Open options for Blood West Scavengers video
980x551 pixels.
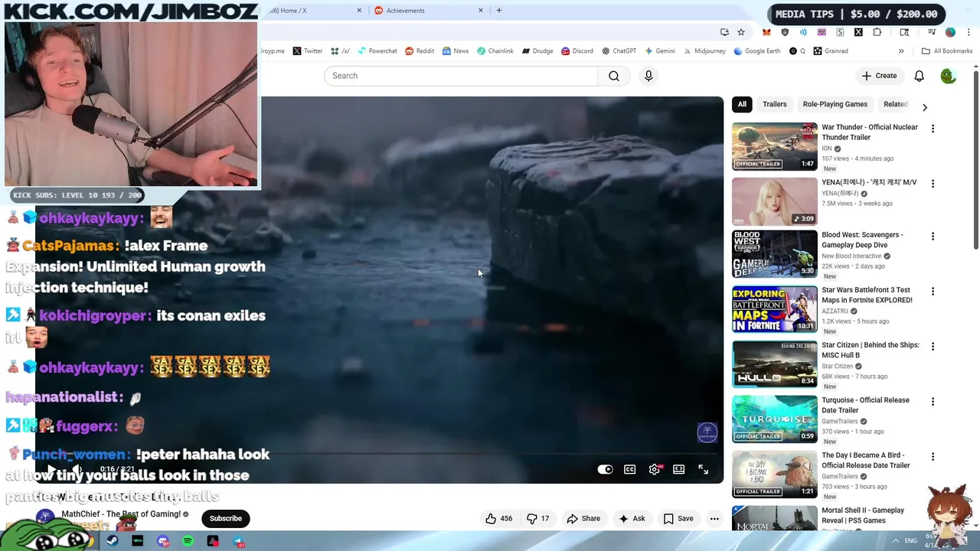point(933,236)
